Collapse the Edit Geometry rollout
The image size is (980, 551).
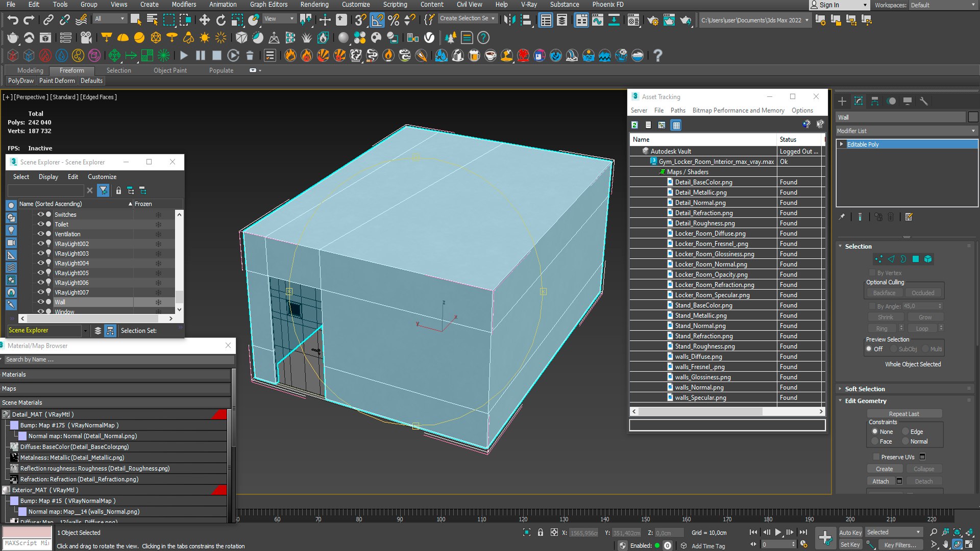(866, 401)
